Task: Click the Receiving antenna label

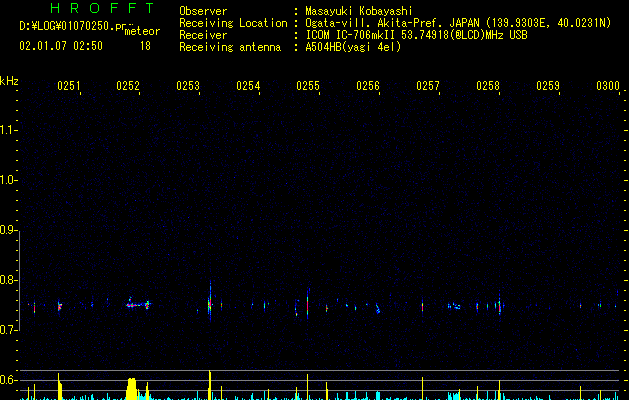Action: pos(230,47)
